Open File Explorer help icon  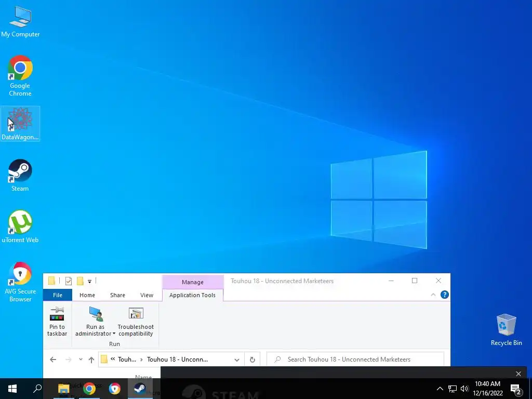[445, 295]
